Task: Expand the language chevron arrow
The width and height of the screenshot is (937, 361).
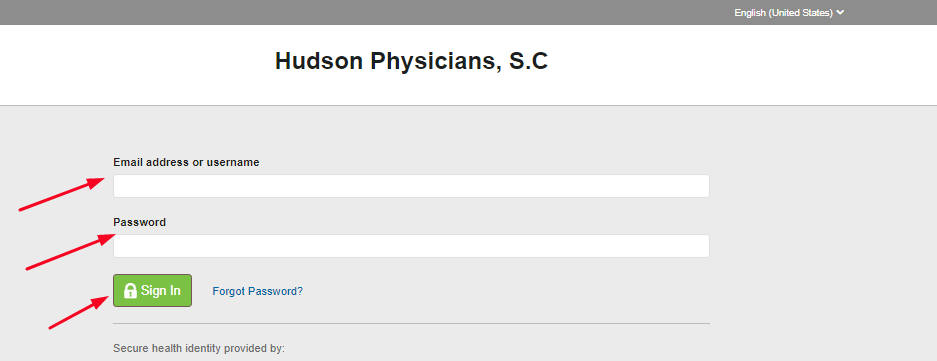Action: (x=840, y=13)
